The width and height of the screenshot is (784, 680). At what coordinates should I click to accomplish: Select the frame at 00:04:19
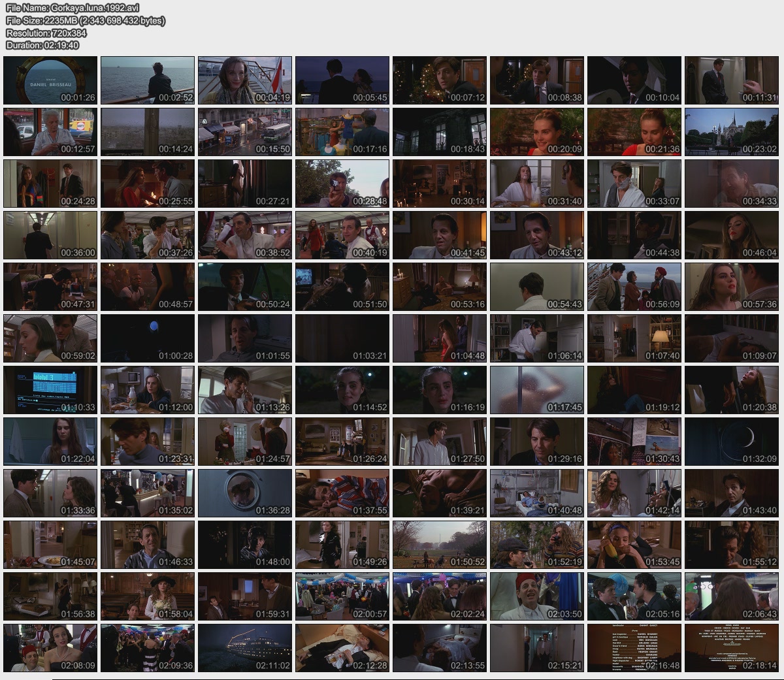click(x=245, y=80)
